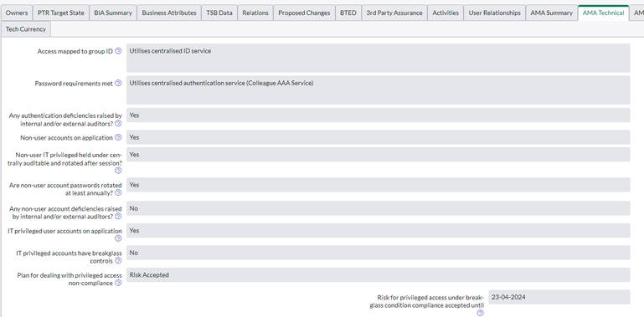Click the Non-user accounts on application field
The height and width of the screenshot is (317, 644).
(x=379, y=137)
